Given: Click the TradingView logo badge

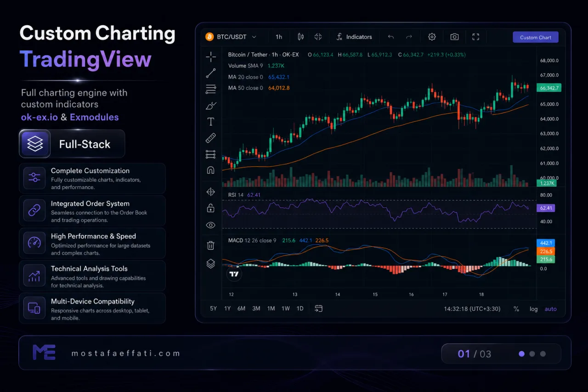Looking at the screenshot, I should click(234, 274).
